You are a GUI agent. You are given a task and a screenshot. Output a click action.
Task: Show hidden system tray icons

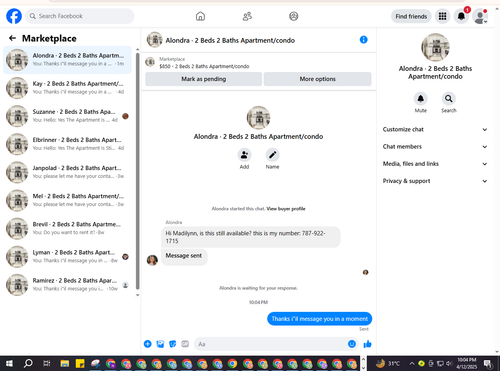click(412, 363)
